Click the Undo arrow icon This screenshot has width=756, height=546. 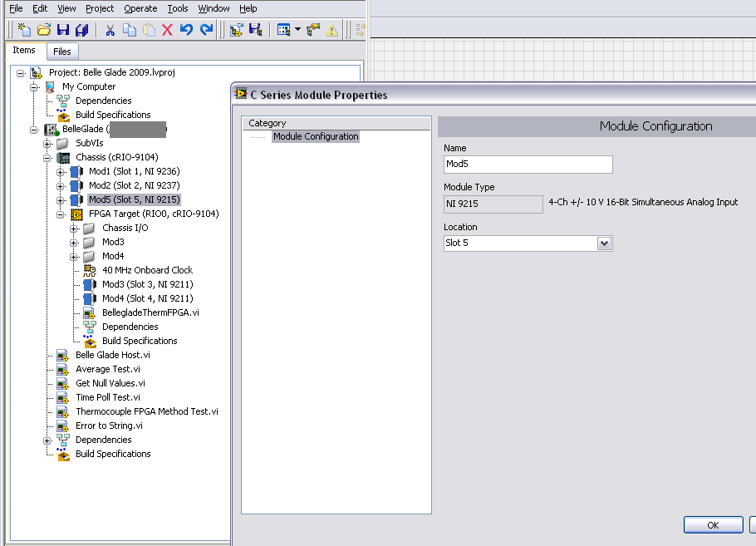187,30
